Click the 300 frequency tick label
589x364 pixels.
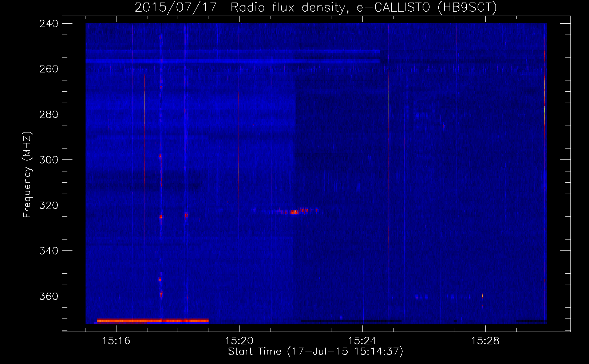click(49, 160)
